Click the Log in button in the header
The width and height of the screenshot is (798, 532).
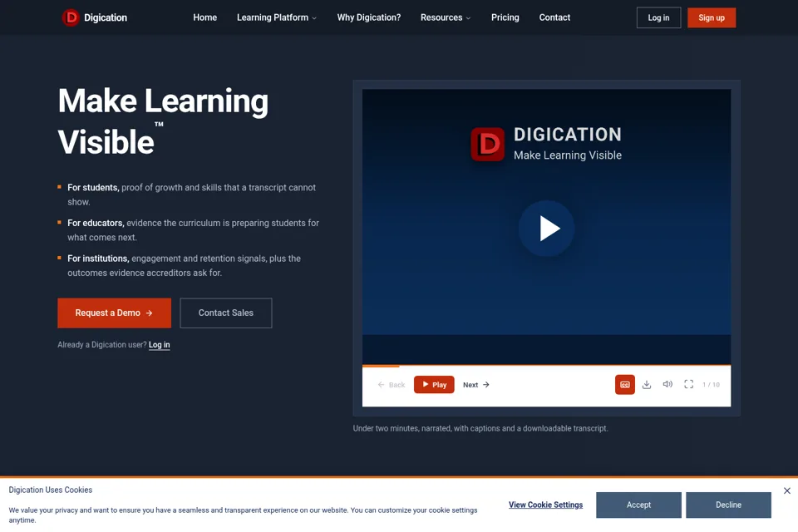click(x=658, y=17)
